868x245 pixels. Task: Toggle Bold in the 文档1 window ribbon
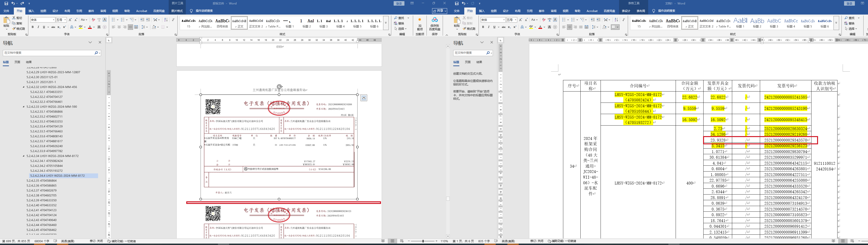click(483, 27)
